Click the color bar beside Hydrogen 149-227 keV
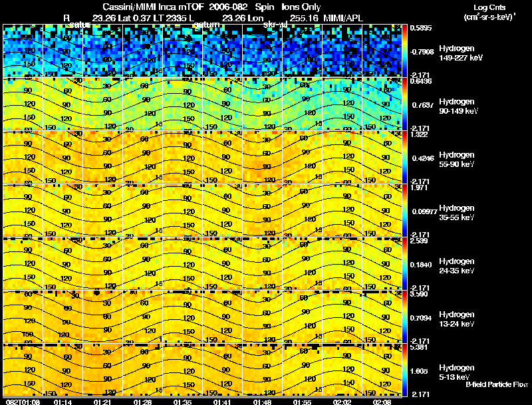The width and height of the screenshot is (532, 405). point(404,51)
